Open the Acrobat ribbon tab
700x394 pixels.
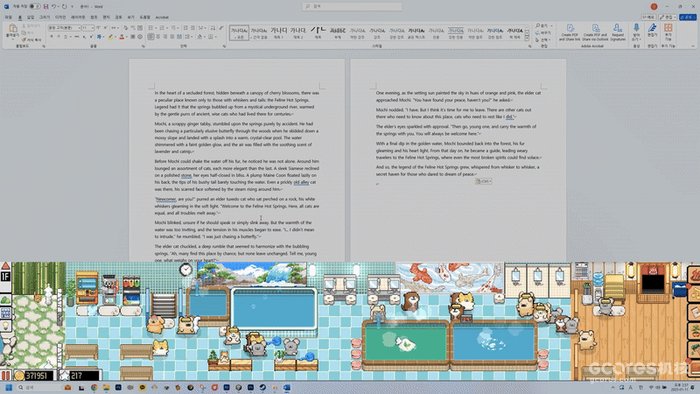[x=162, y=17]
